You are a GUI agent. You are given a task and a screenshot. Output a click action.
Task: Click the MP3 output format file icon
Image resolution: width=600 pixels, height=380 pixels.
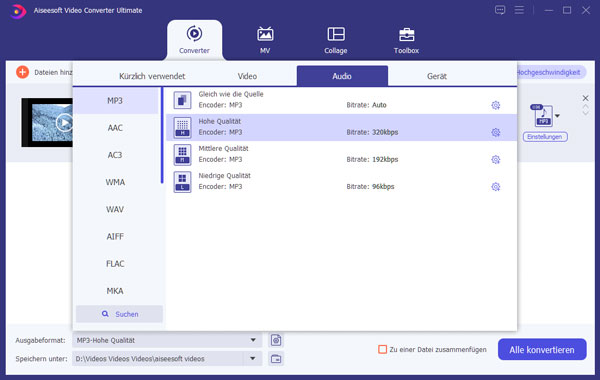click(543, 116)
